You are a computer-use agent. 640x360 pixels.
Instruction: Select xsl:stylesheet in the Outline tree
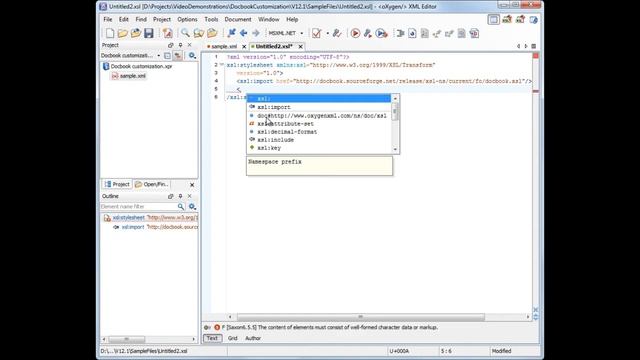pyautogui.click(x=129, y=218)
